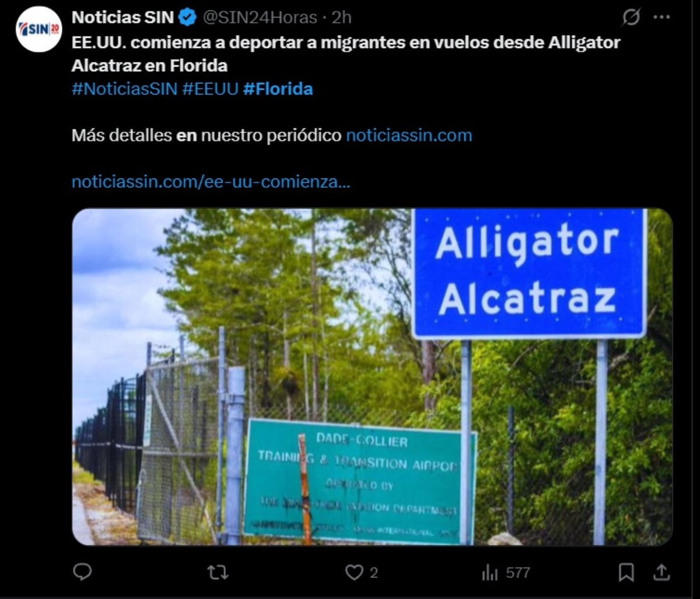The image size is (700, 599).
Task: Open the 2h timestamp link
Action: tap(342, 17)
